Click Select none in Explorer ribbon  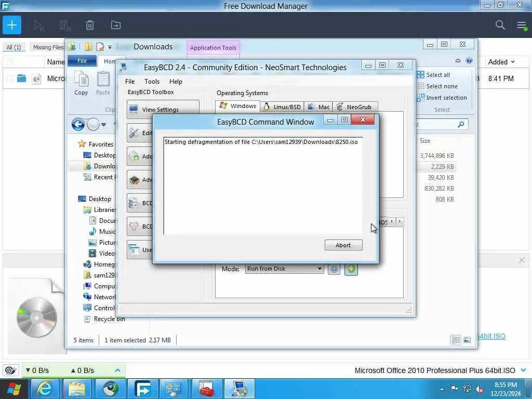coord(437,86)
